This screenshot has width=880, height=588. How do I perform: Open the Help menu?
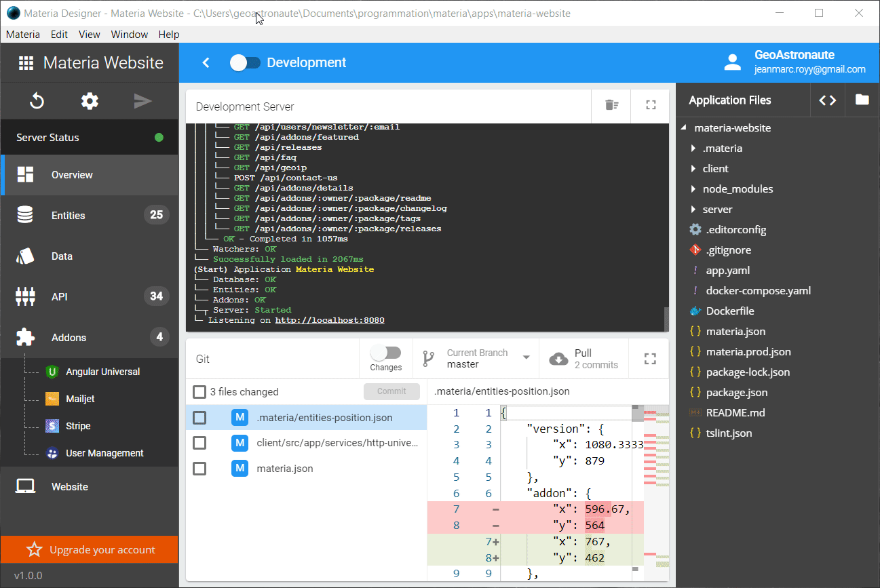(169, 35)
